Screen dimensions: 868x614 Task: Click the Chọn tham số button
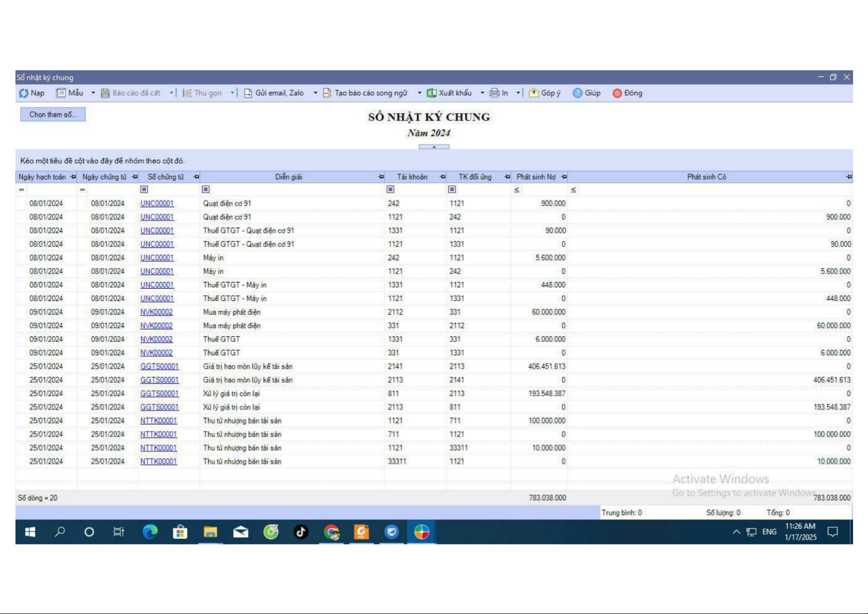(x=53, y=114)
